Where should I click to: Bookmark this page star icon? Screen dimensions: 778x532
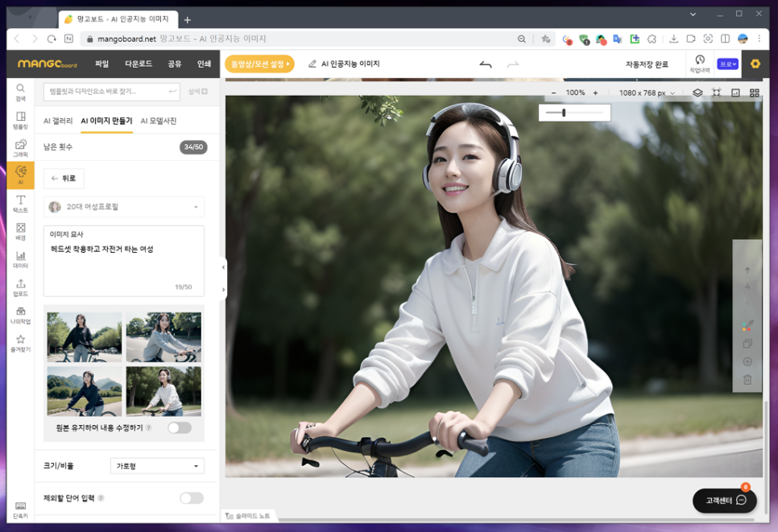click(x=546, y=39)
